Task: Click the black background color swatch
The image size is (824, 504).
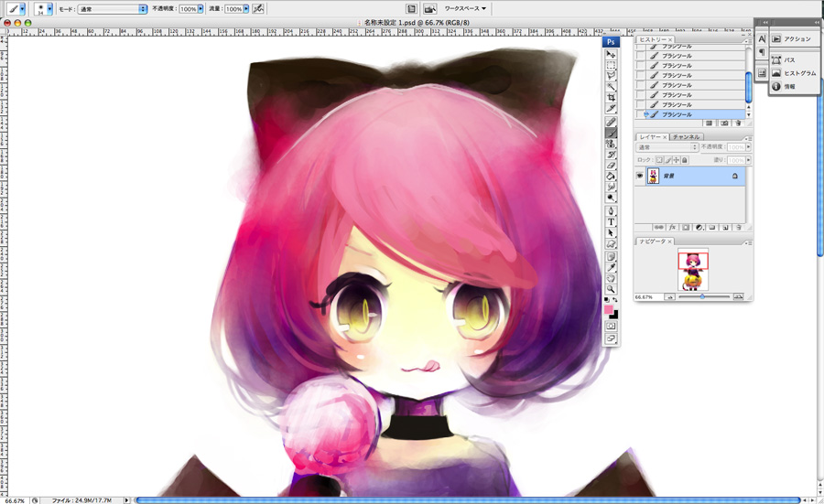Action: point(615,316)
